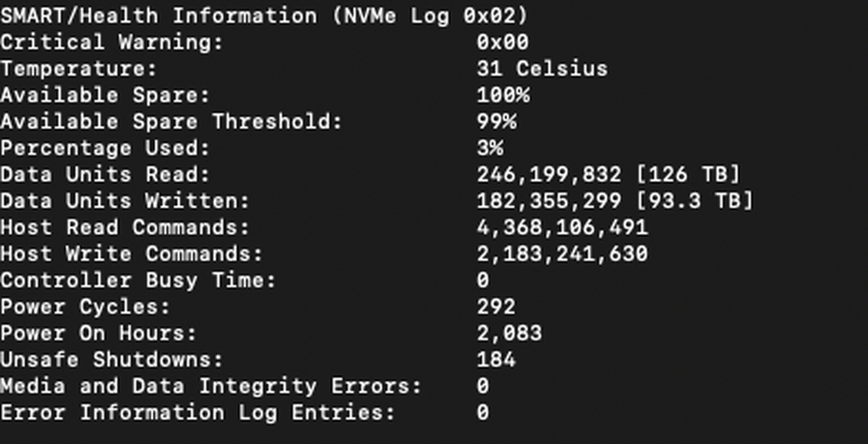This screenshot has width=868, height=444.
Task: Click the Power Cycles value 292
Action: pyautogui.click(x=496, y=307)
